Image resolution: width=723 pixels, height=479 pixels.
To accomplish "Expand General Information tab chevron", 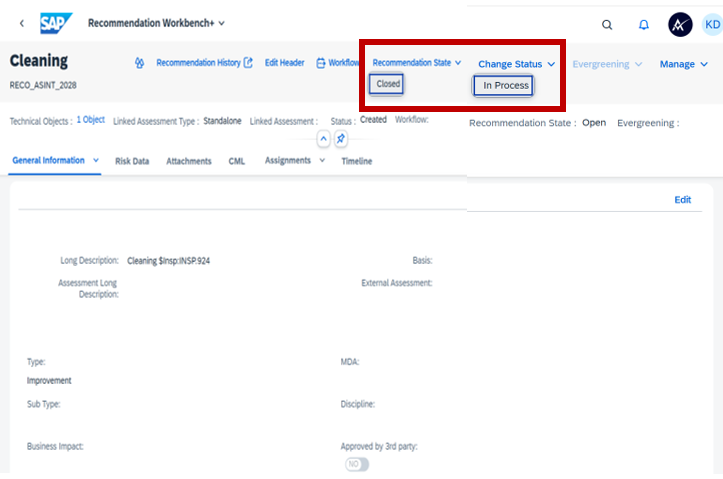I will click(x=96, y=160).
